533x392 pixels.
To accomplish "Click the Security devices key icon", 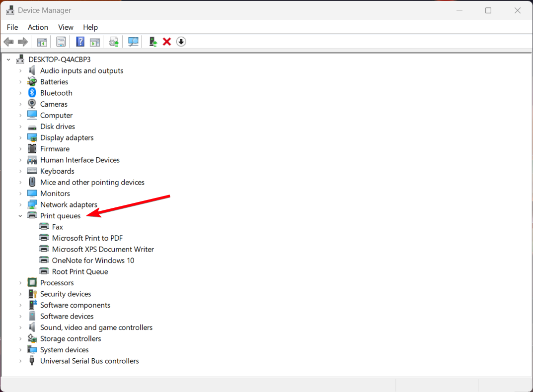I will (x=32, y=293).
